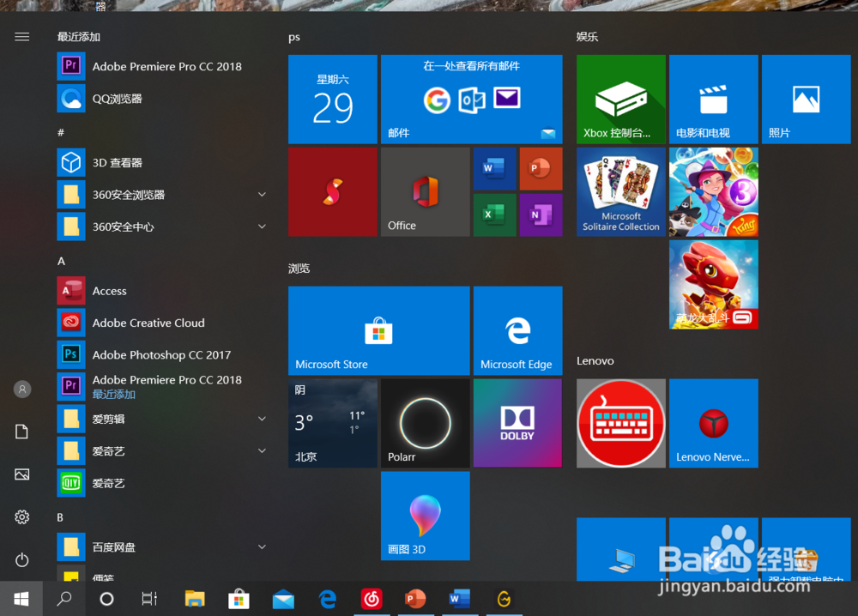The image size is (858, 616).
Task: Open the Polarr tile
Action: coord(426,424)
